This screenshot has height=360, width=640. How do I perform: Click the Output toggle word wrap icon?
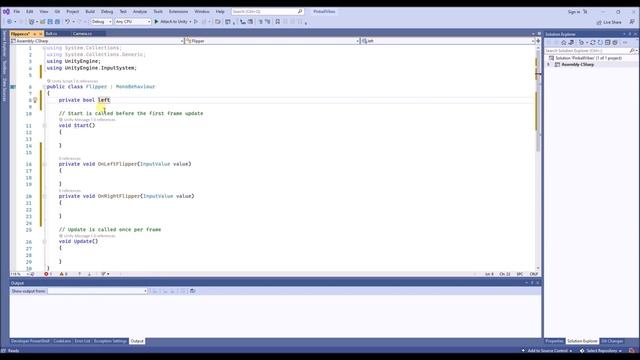[x=193, y=291]
